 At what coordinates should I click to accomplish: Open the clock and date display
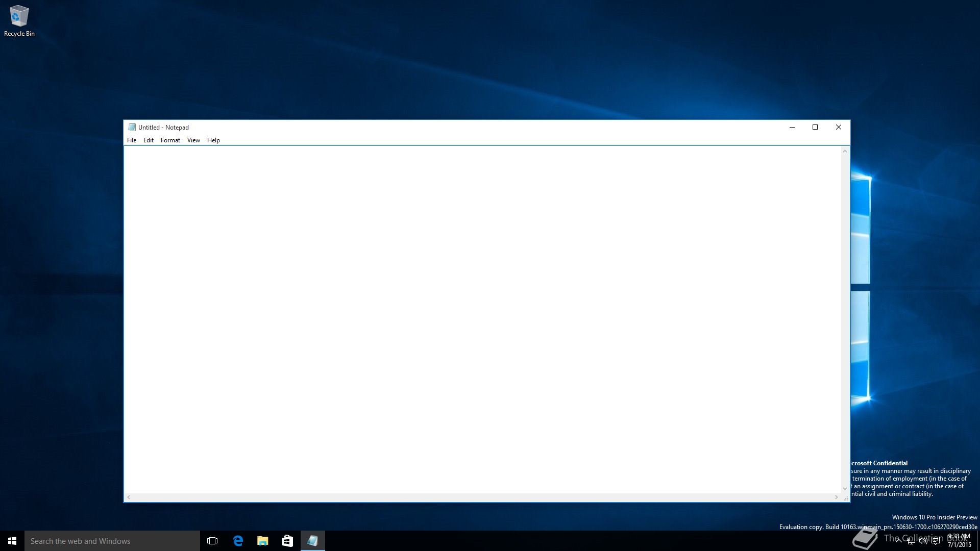959,541
